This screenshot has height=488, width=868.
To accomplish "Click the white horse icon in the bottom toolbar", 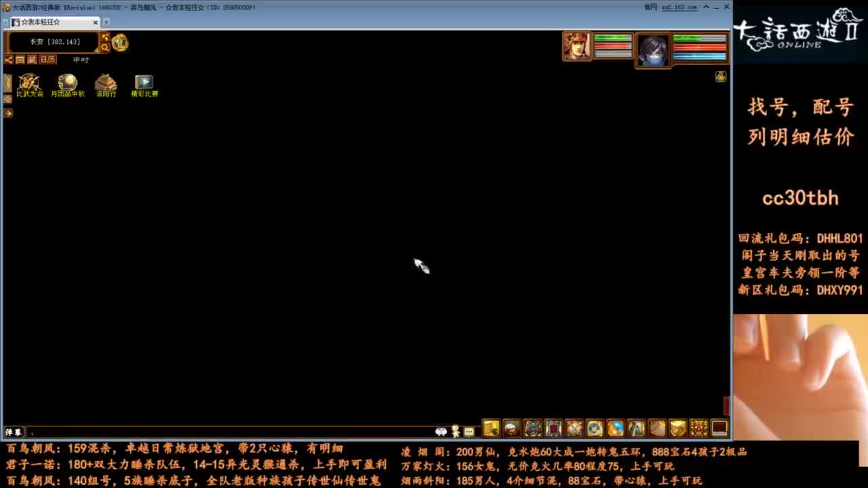I will coord(636,428).
